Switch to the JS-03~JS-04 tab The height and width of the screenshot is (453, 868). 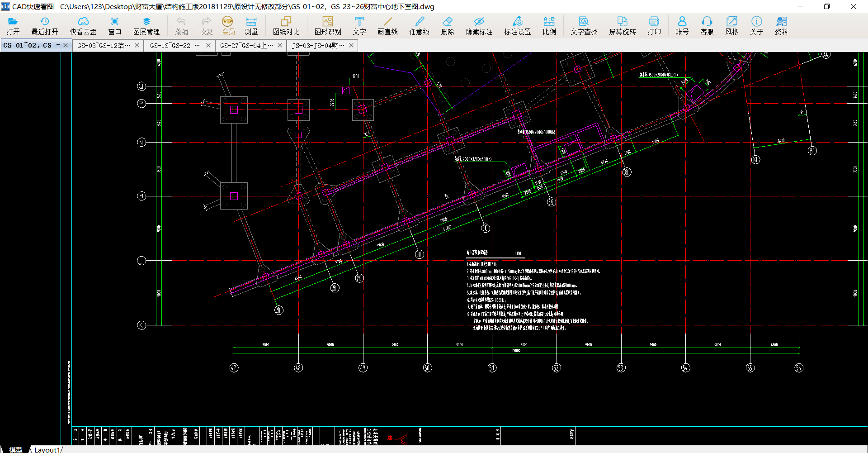click(318, 45)
